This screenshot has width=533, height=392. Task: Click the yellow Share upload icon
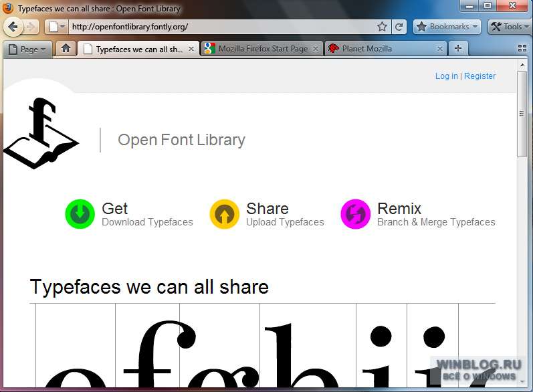[x=224, y=214]
